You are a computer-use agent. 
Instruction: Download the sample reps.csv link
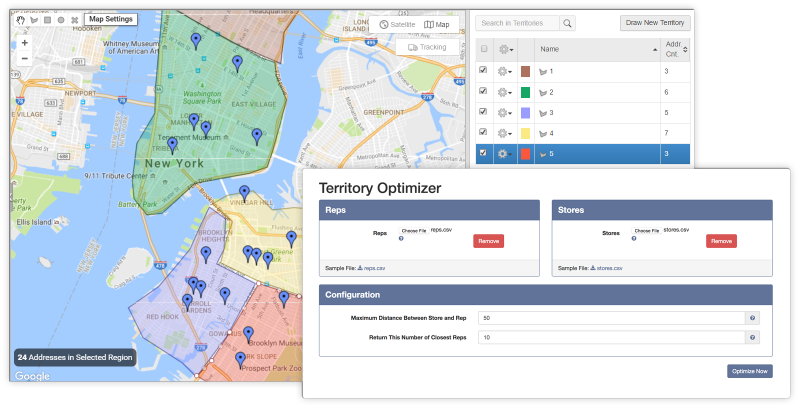[371, 268]
